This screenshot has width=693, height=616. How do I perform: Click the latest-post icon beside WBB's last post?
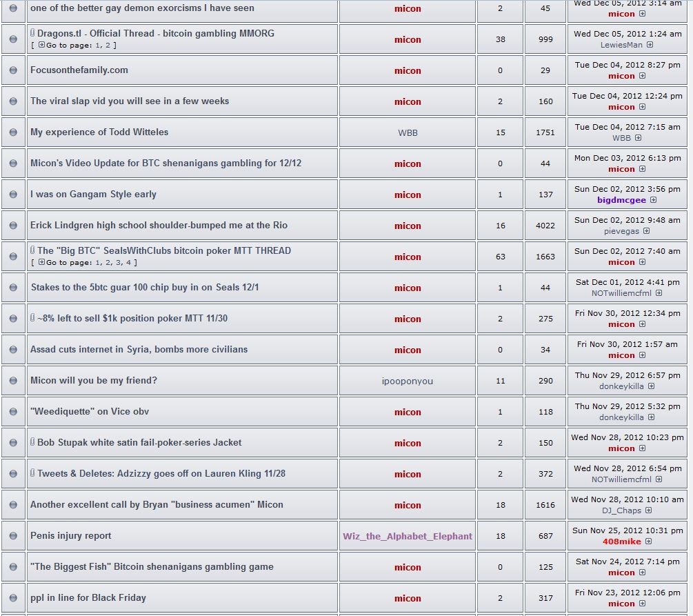click(x=638, y=138)
